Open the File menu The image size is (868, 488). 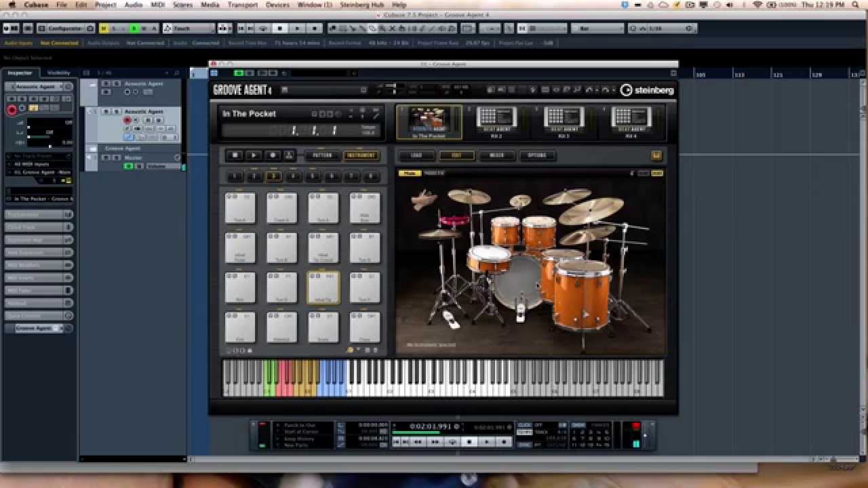pyautogui.click(x=62, y=5)
